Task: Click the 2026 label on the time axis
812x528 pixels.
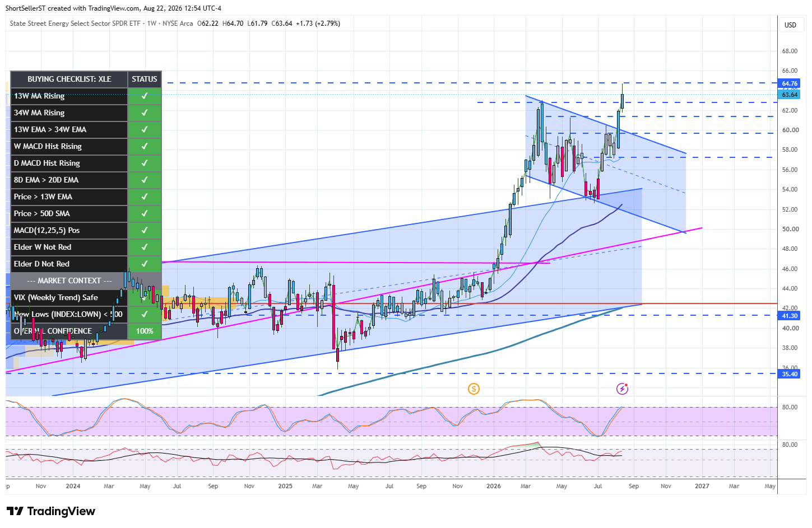Action: (494, 486)
